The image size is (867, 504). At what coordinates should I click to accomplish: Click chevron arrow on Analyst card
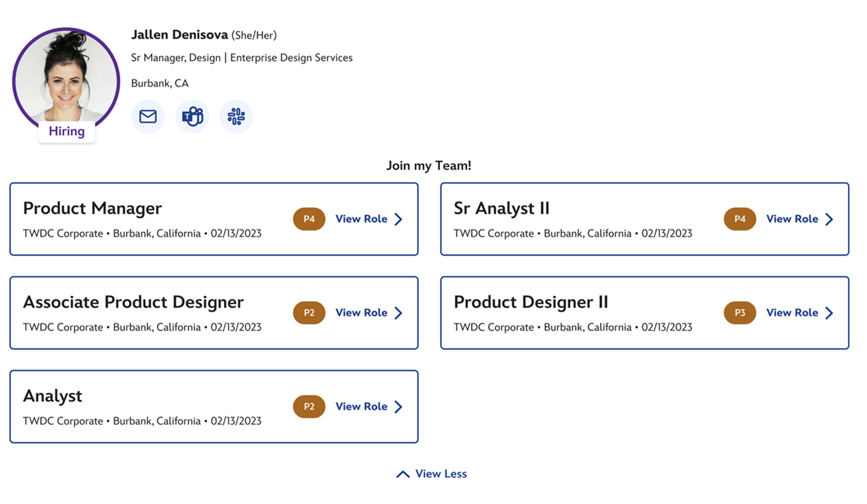pos(398,407)
